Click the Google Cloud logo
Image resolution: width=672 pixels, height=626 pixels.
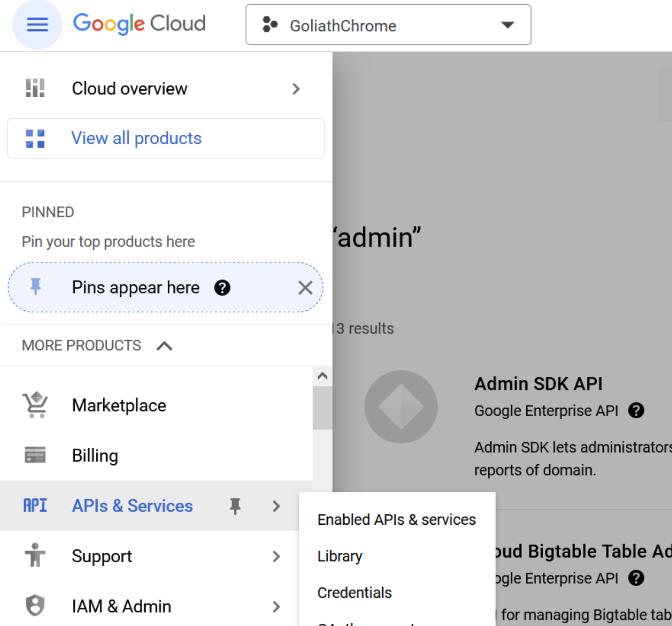(x=139, y=24)
